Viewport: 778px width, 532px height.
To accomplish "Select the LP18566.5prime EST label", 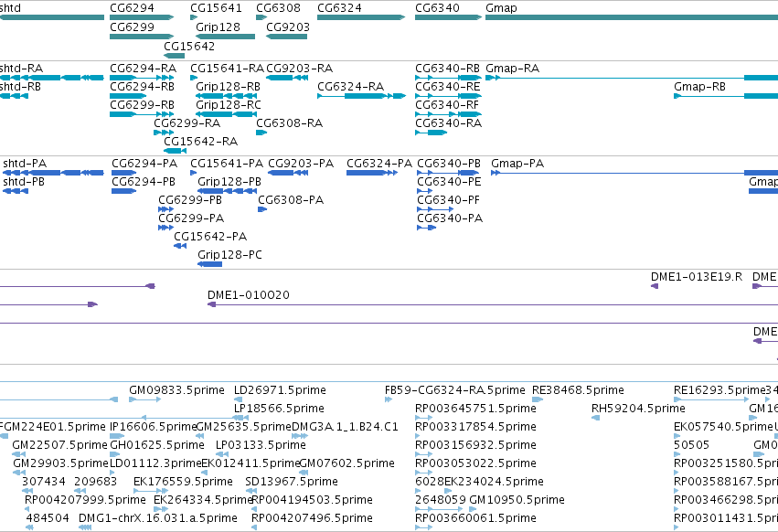I will tap(279, 409).
